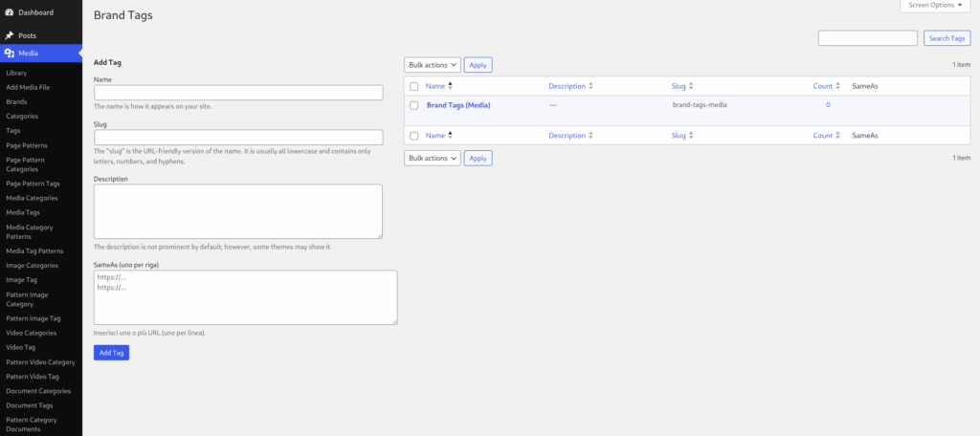The width and height of the screenshot is (980, 436).
Task: Click the Posts pushpin icon
Action: [x=10, y=35]
